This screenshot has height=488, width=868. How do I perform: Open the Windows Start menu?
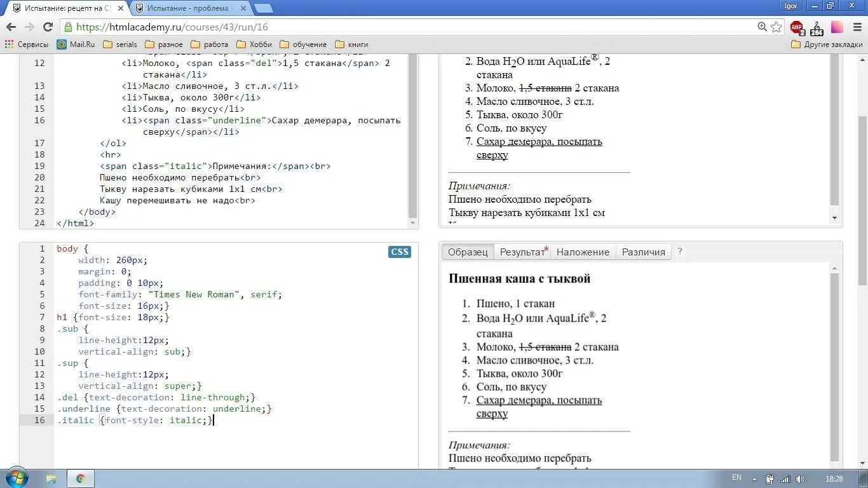[17, 478]
